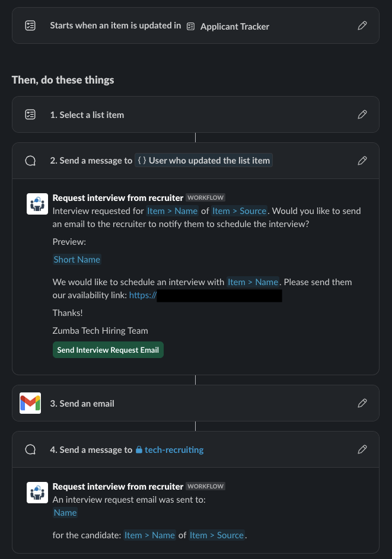Click the Send Interview Request Email button
The height and width of the screenshot is (559, 392).
click(108, 350)
